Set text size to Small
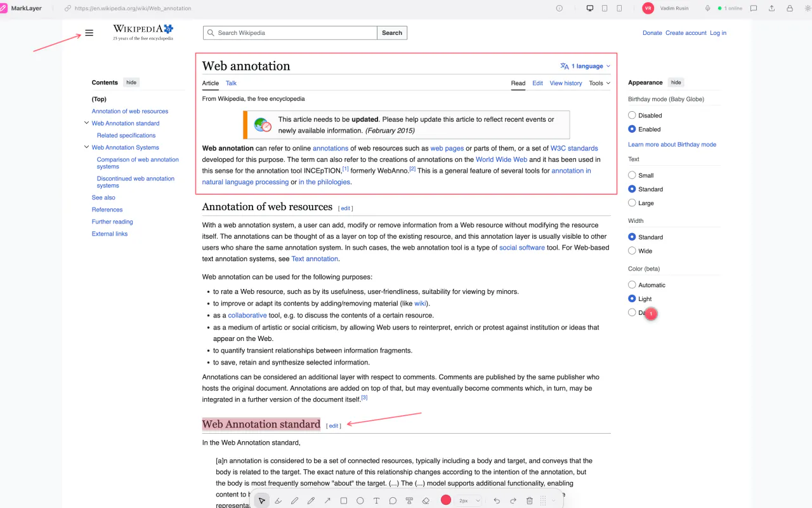The image size is (812, 508). (x=632, y=175)
